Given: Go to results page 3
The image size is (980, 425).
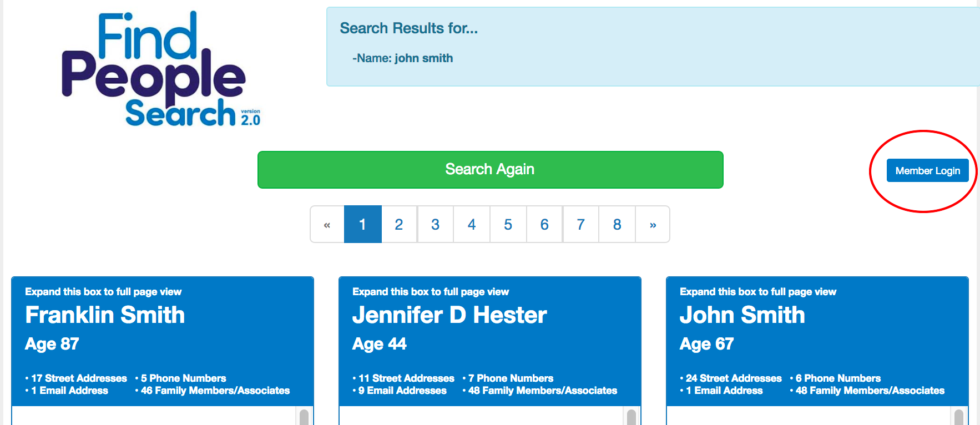Looking at the screenshot, I should click(x=435, y=224).
